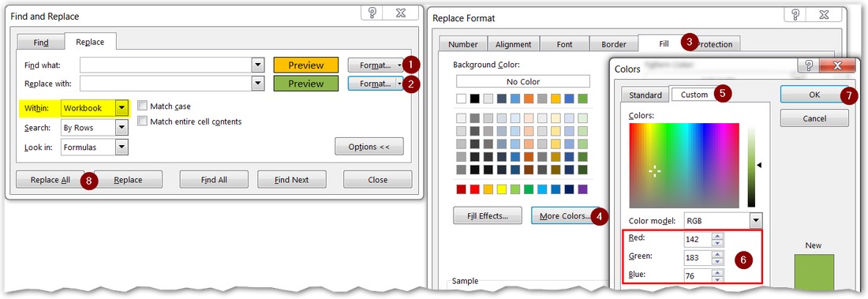Open the Look in Formulas dropdown
This screenshot has height=299, width=868.
click(x=122, y=148)
